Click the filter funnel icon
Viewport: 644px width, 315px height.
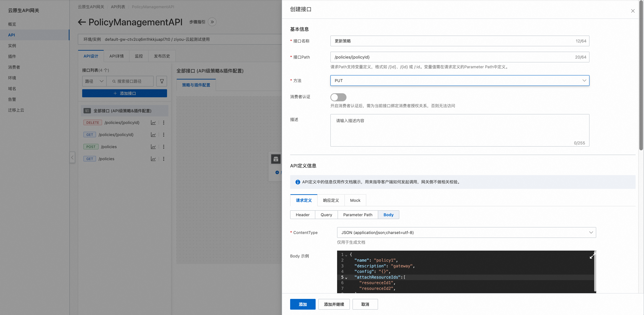pos(162,81)
